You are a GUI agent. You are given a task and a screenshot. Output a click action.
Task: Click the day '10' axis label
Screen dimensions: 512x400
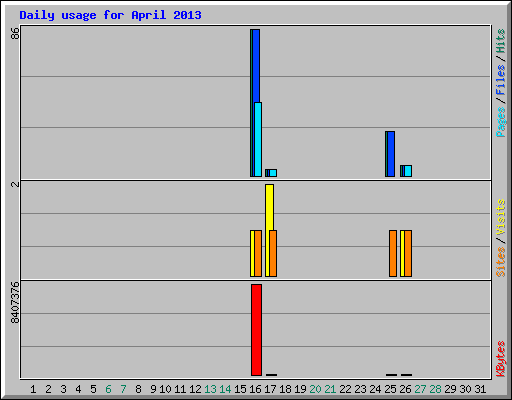tap(165, 389)
